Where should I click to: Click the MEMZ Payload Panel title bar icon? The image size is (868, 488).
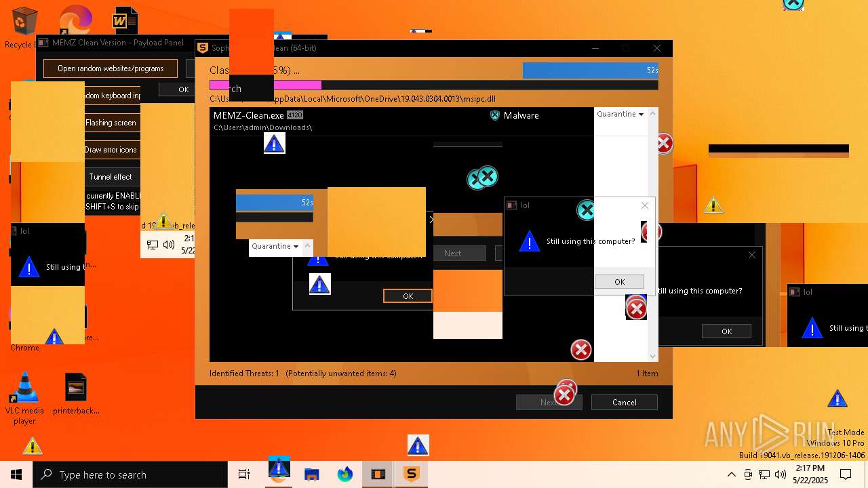pyautogui.click(x=43, y=43)
